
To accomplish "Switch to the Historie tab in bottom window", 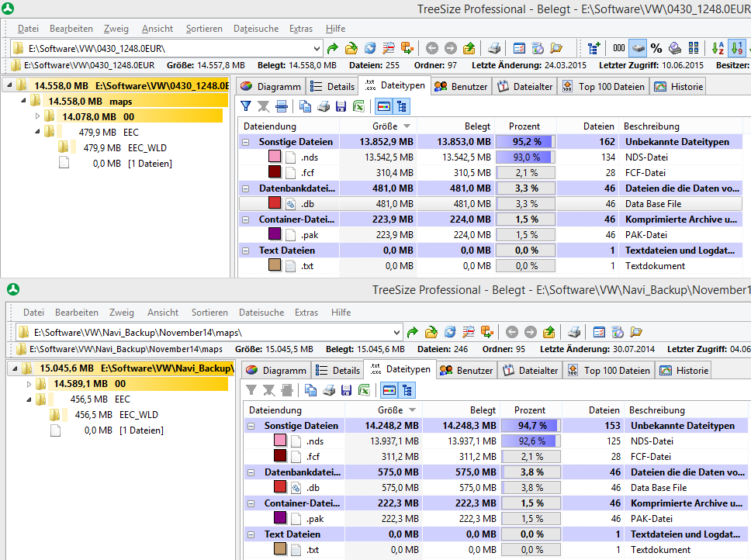I will tap(683, 371).
